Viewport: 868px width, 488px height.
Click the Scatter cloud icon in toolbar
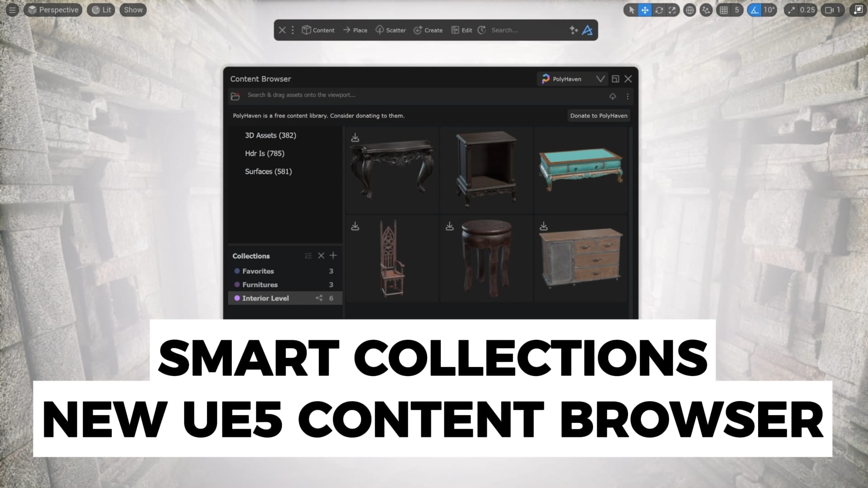click(380, 30)
